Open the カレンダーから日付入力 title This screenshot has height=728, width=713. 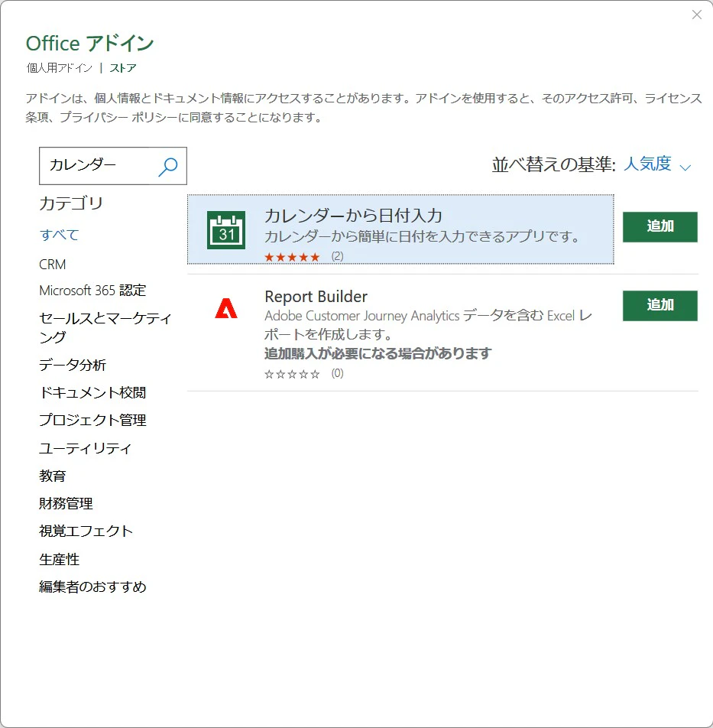pos(354,216)
